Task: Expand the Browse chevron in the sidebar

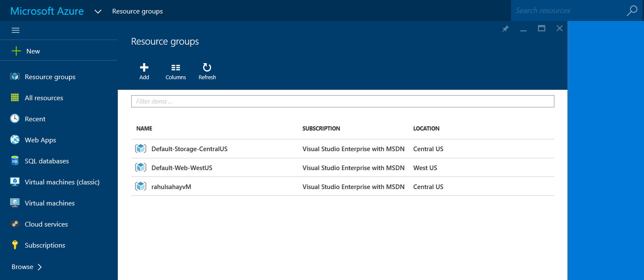Action: (40, 267)
